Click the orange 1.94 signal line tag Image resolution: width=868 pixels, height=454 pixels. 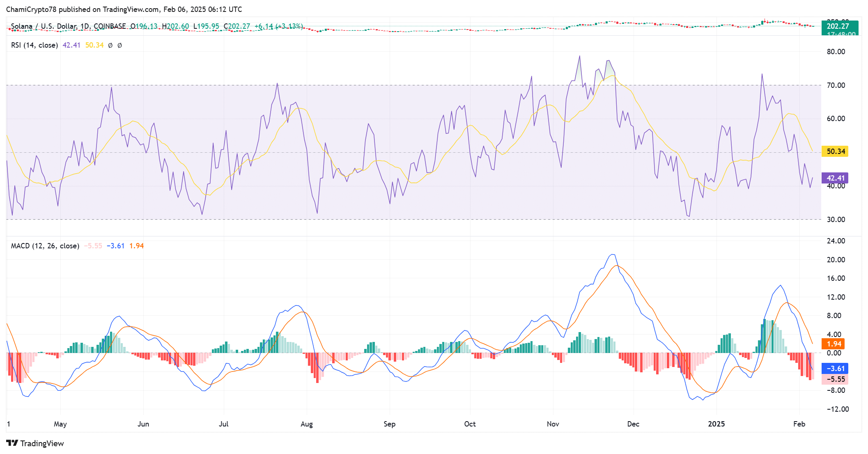834,344
